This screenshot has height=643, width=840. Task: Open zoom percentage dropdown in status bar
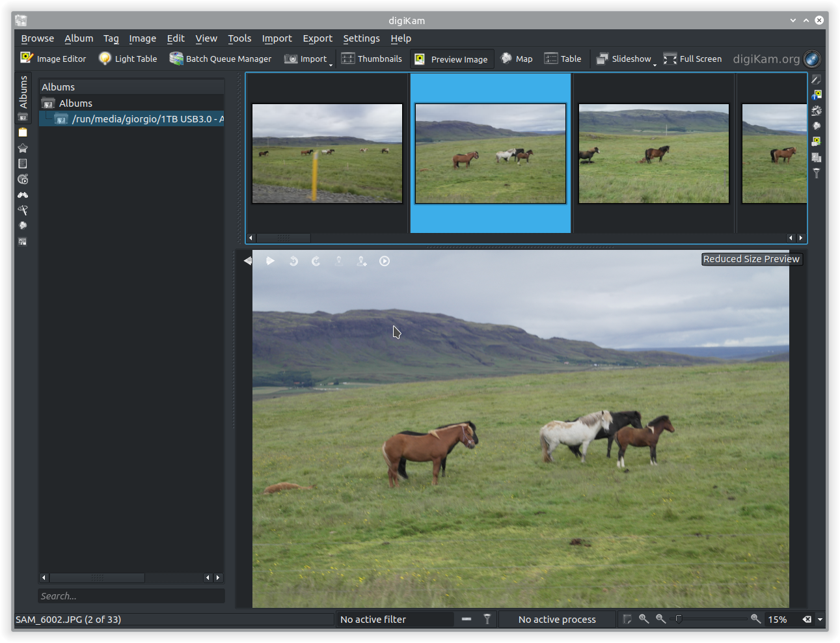tap(820, 620)
